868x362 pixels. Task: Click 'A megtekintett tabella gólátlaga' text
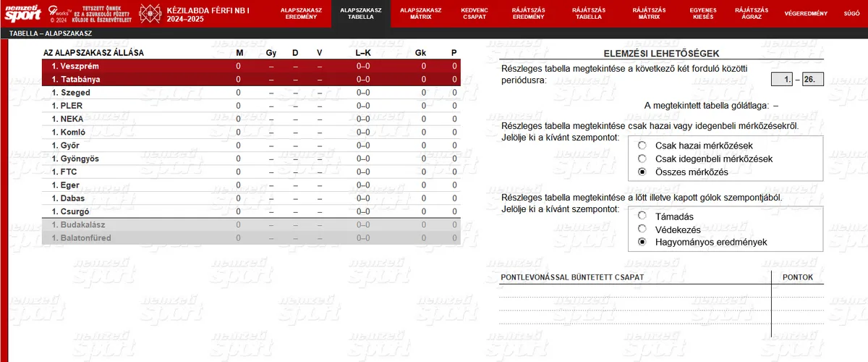pos(707,106)
